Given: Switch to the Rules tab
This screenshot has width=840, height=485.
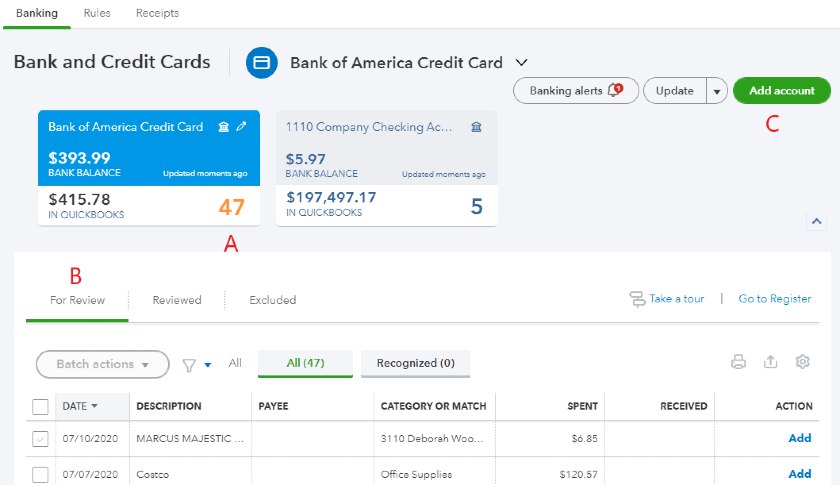Looking at the screenshot, I should click(x=97, y=13).
